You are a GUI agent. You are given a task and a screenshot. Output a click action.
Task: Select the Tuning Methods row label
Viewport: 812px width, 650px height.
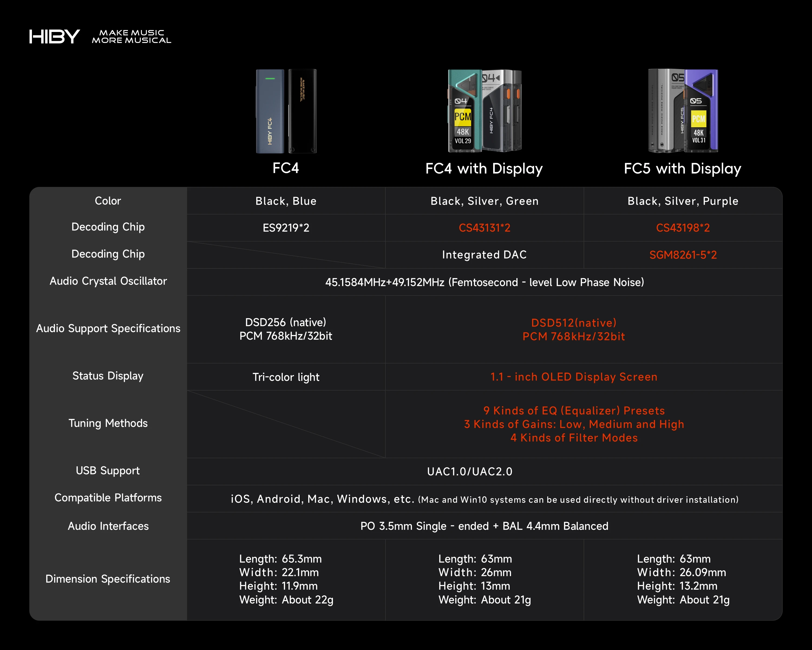click(108, 423)
